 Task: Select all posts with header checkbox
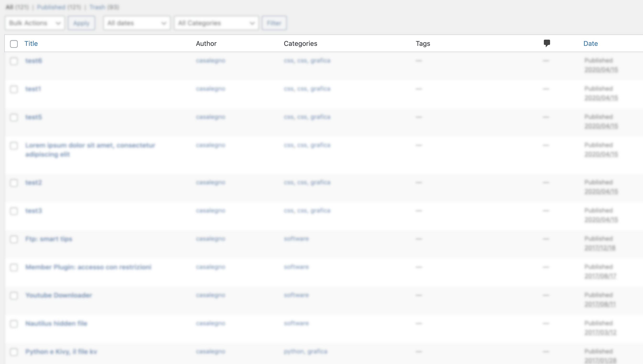pos(14,44)
